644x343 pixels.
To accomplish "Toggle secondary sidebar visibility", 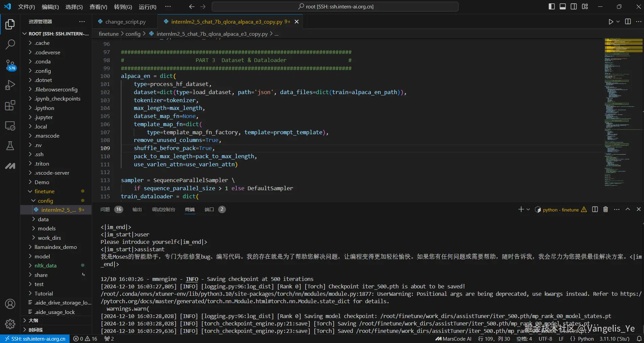I will (574, 7).
